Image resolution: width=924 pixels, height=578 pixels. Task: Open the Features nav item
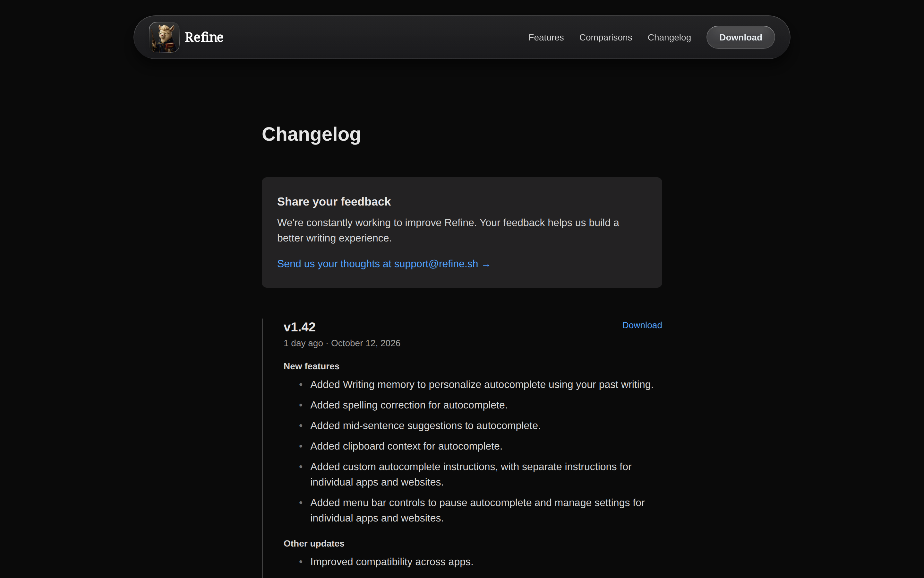pyautogui.click(x=546, y=38)
